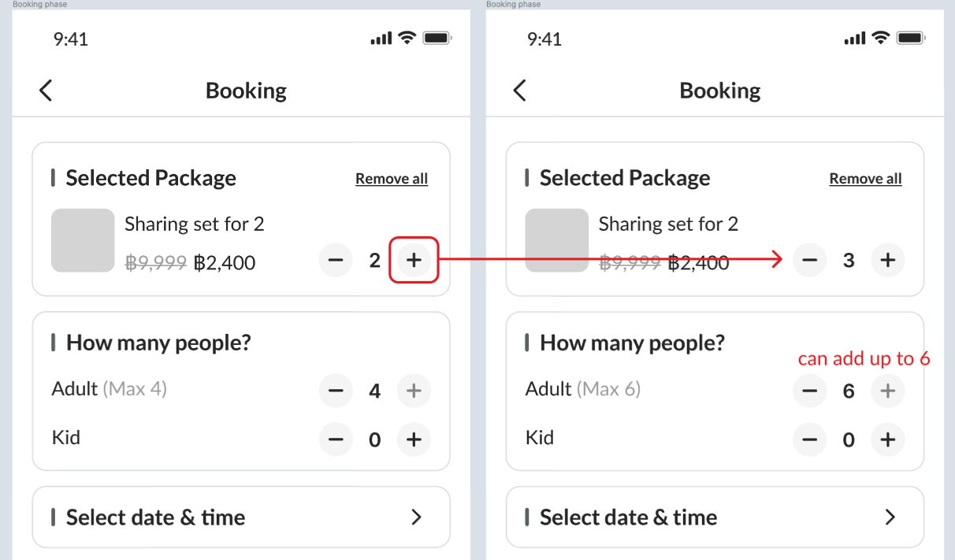The width and height of the screenshot is (955, 560).
Task: Open right Select date & time chevron
Action: tap(890, 517)
